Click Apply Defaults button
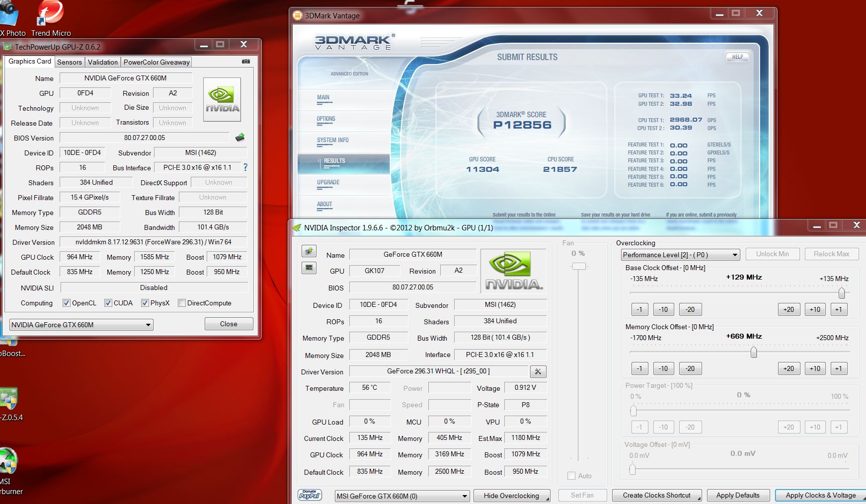This screenshot has width=866, height=504. pyautogui.click(x=738, y=495)
